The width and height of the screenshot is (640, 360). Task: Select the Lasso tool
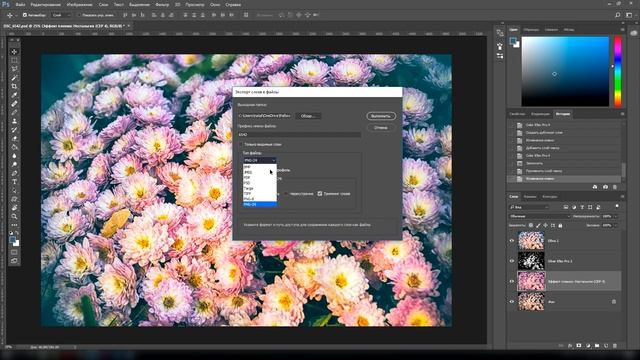coord(14,69)
